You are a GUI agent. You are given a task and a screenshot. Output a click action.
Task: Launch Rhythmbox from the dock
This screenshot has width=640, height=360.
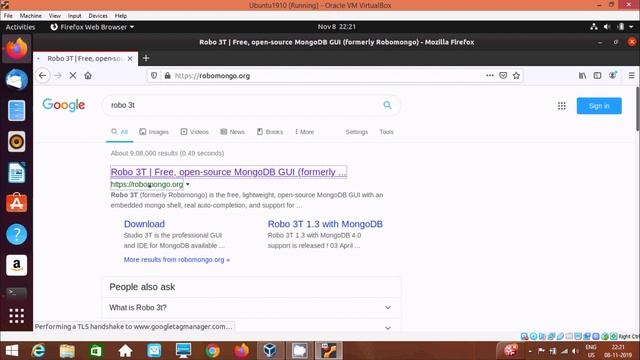pos(16,142)
